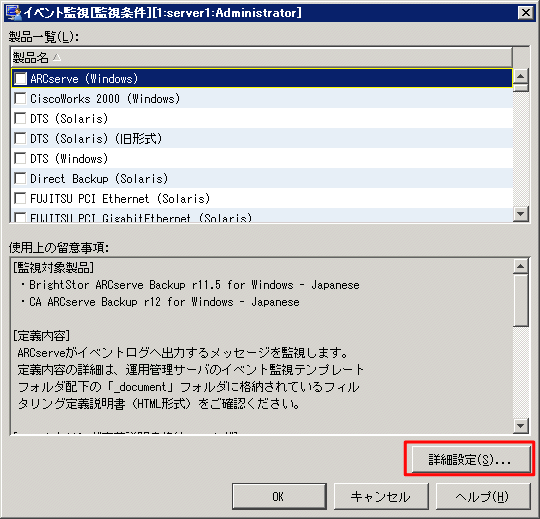The image size is (540, 519).
Task: Click the 製品名 column header to sort
Action: pos(262,58)
